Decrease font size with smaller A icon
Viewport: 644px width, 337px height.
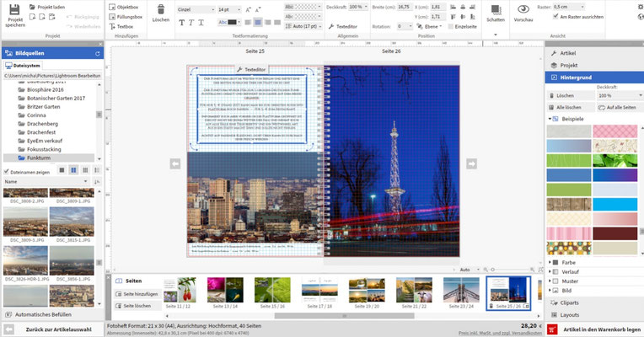(258, 9)
